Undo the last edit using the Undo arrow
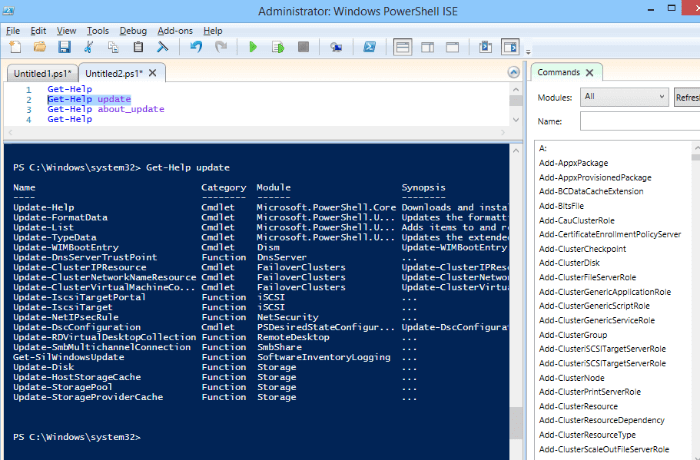 (x=196, y=47)
